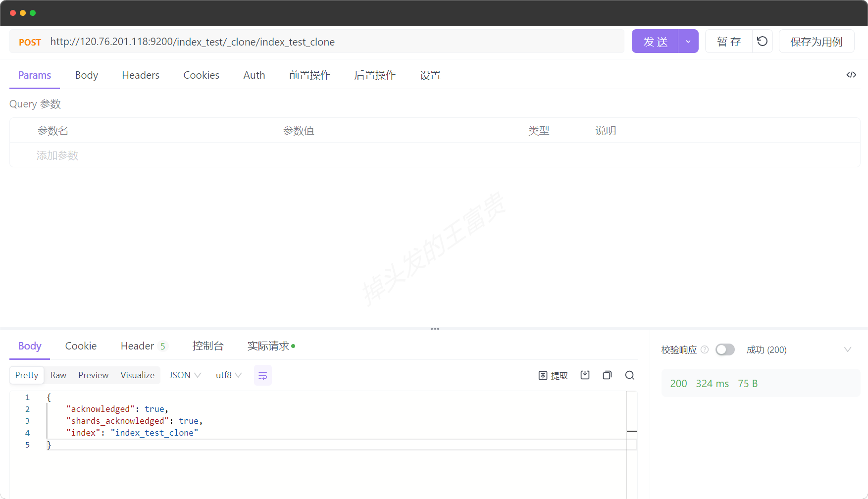Click the 324 ms response time
868x499 pixels.
tap(712, 384)
